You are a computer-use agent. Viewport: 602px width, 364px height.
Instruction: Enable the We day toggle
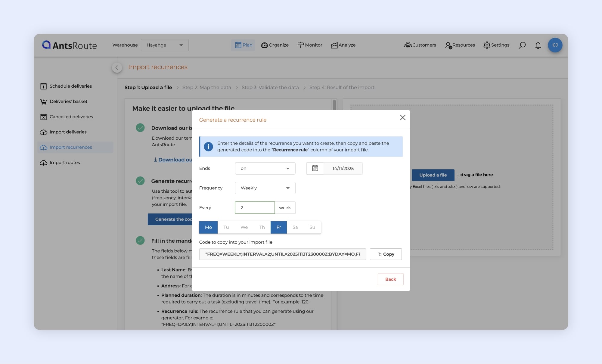(x=244, y=227)
